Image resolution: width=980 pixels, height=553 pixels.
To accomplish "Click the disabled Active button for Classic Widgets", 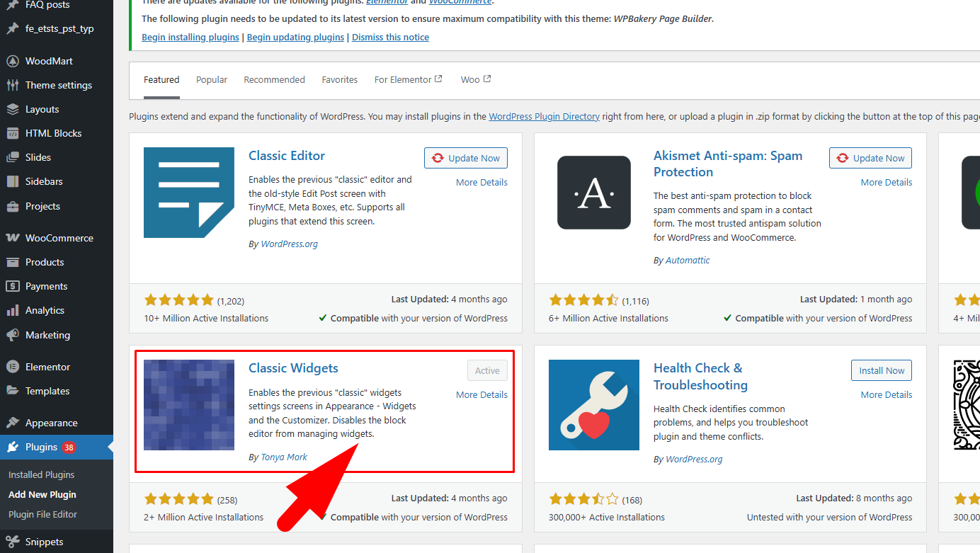I will coord(487,370).
